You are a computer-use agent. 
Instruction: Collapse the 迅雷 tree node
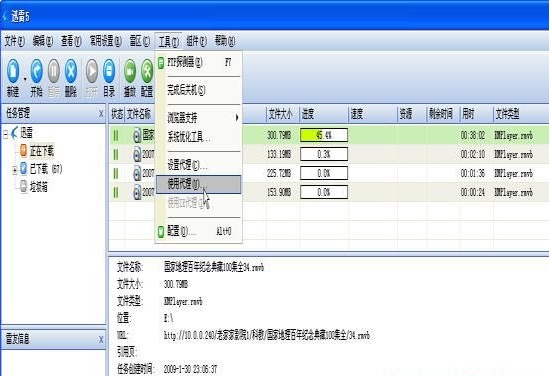[x=5, y=134]
